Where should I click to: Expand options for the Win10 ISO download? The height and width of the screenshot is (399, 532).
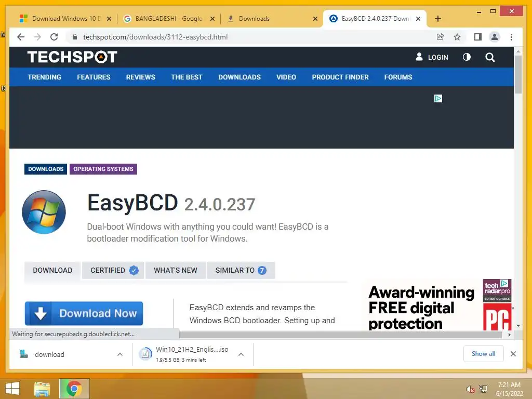click(x=241, y=354)
